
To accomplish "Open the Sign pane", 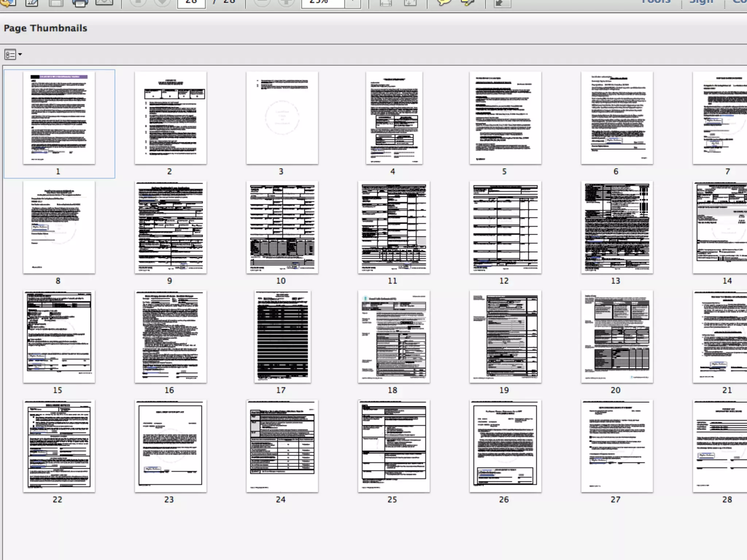I will click(701, 2).
